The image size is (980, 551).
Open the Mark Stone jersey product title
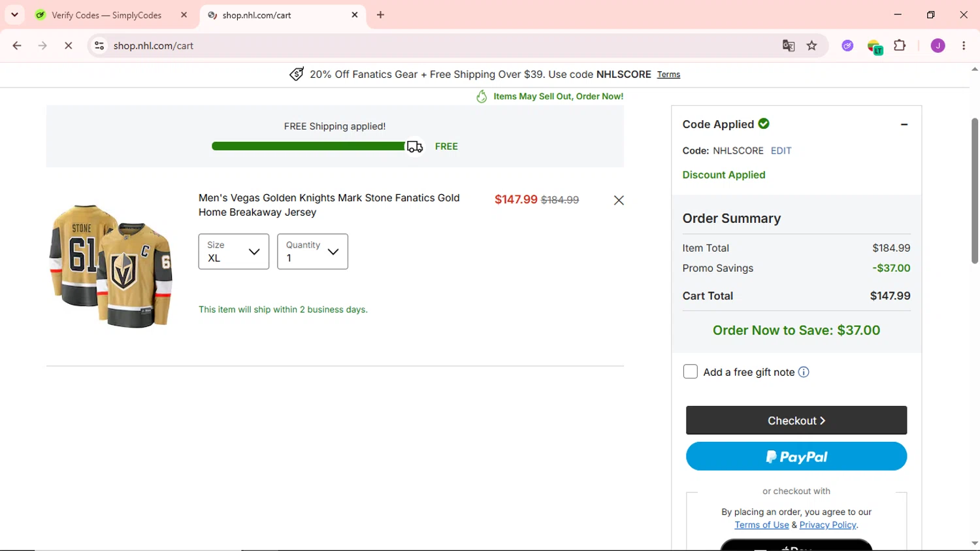click(x=329, y=205)
